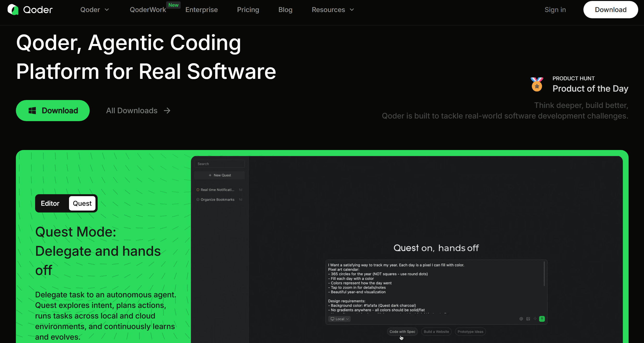Switch to Editor mode toggle
The width and height of the screenshot is (644, 343).
(x=50, y=203)
